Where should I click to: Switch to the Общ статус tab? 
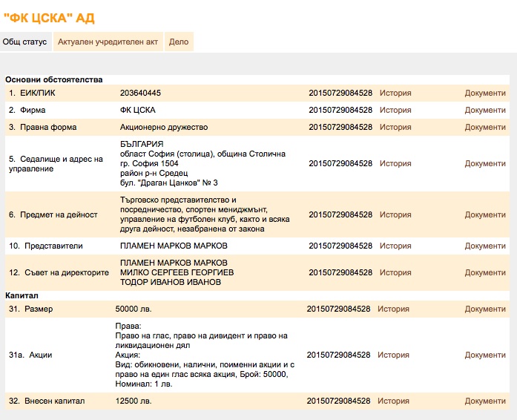tap(24, 42)
